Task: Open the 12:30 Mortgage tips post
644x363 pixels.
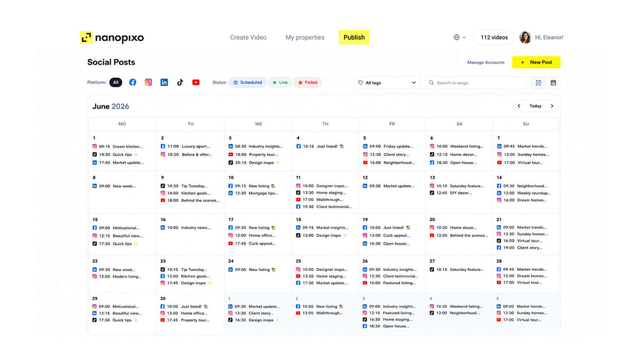Action: click(253, 193)
